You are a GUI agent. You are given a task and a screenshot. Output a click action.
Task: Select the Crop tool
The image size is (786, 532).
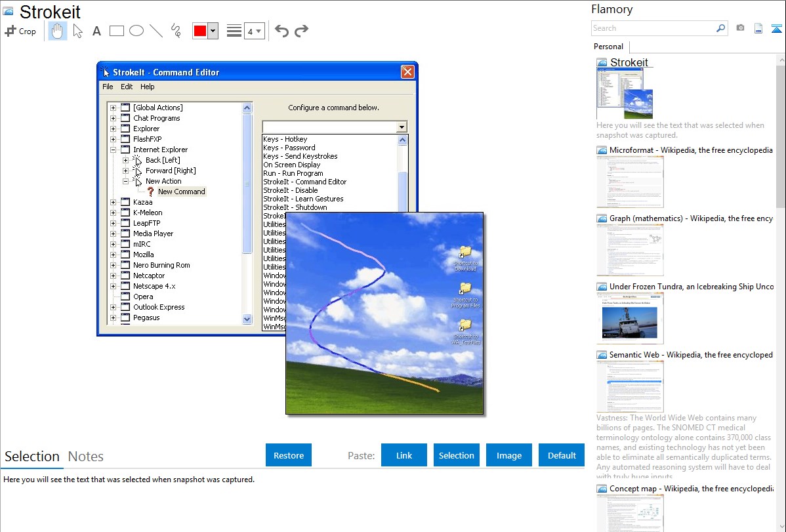(20, 31)
